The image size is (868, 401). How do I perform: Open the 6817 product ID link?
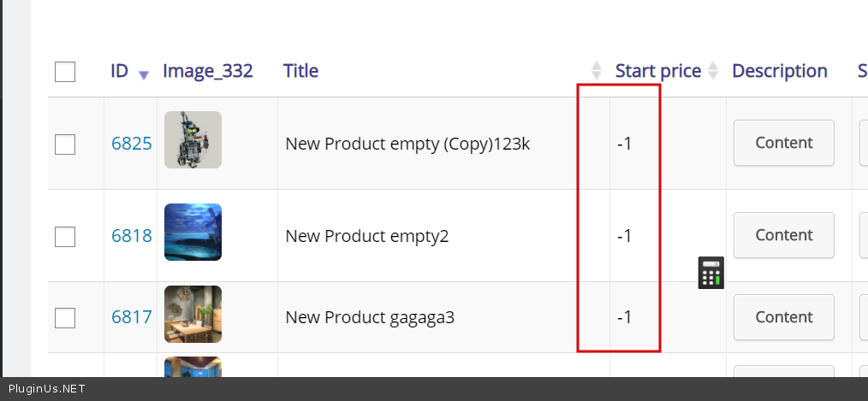(131, 318)
